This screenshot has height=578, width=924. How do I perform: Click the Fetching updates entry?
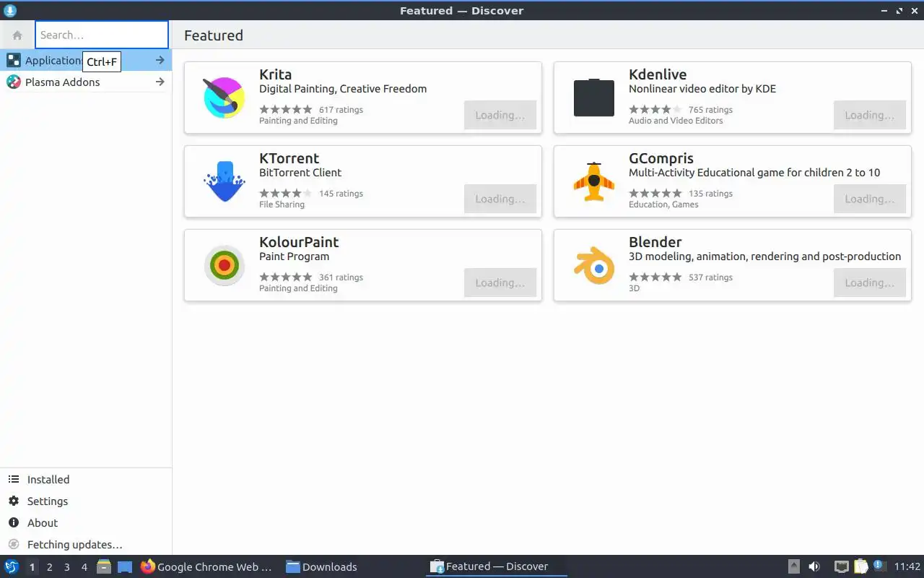click(86, 544)
